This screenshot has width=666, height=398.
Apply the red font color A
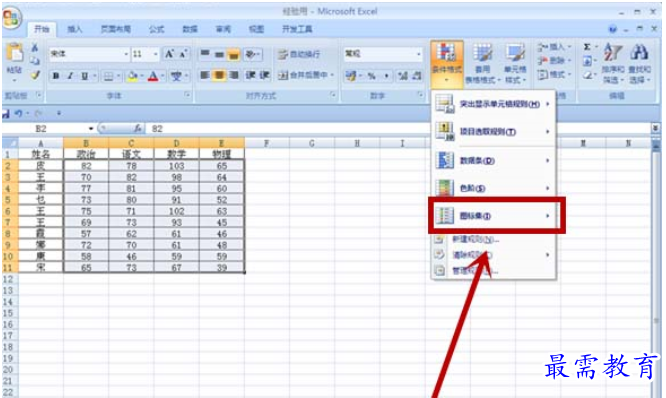pos(154,76)
